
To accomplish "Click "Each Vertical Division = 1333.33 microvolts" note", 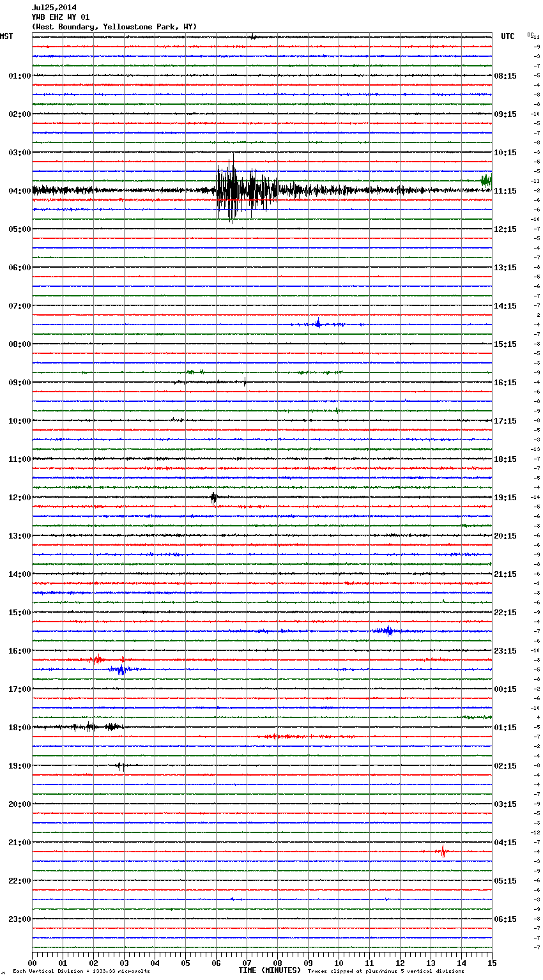I will 81,972.
